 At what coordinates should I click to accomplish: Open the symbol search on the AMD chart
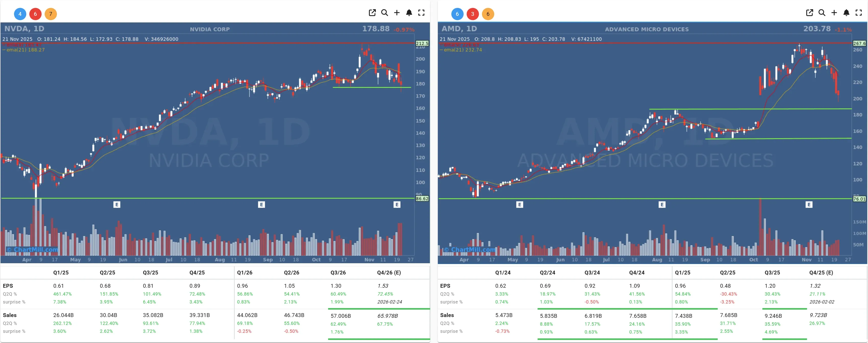click(x=822, y=12)
